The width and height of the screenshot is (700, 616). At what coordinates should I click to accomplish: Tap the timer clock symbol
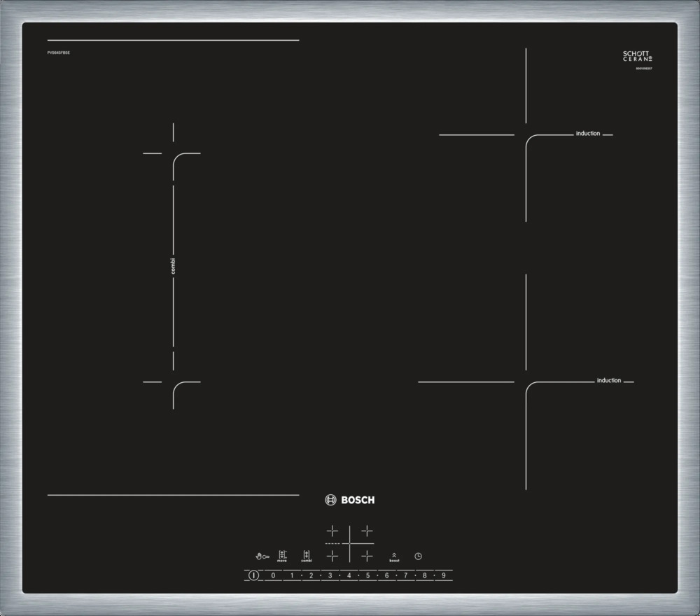[419, 556]
